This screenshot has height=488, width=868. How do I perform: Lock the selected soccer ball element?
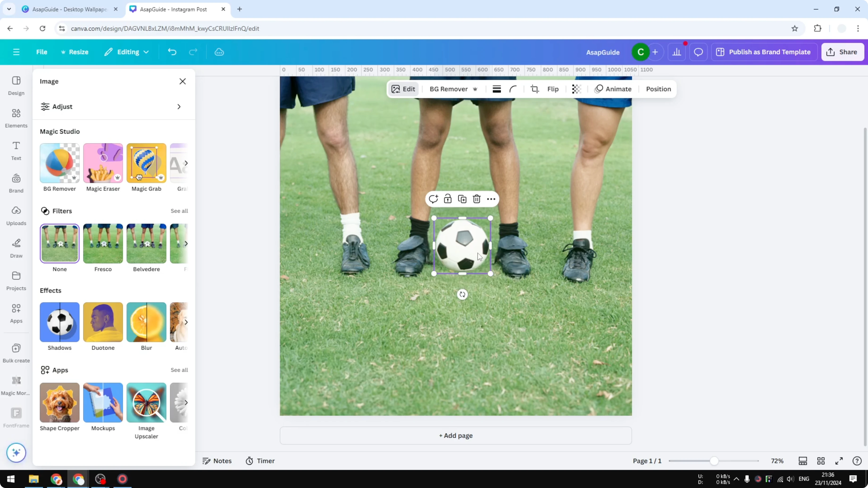pyautogui.click(x=448, y=199)
